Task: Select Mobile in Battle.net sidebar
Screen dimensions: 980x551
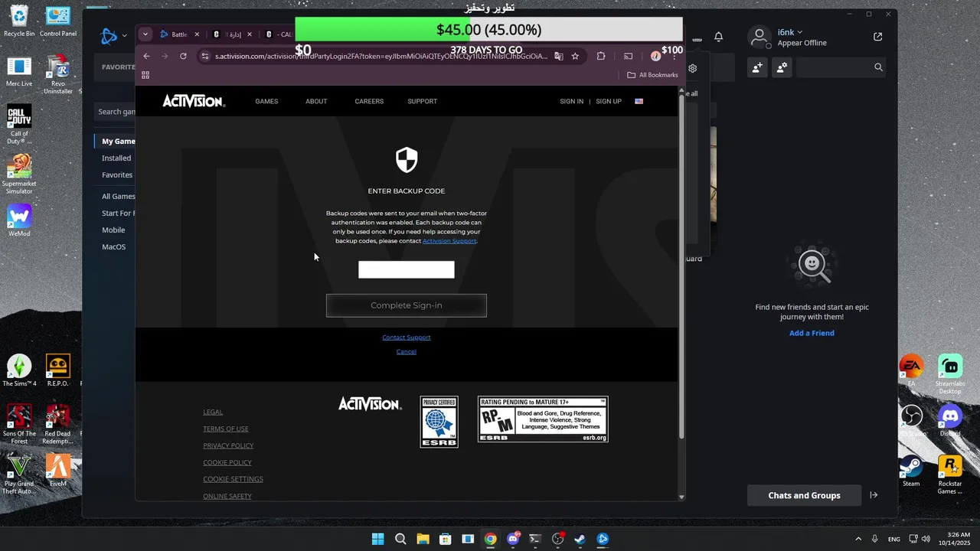Action: [113, 230]
